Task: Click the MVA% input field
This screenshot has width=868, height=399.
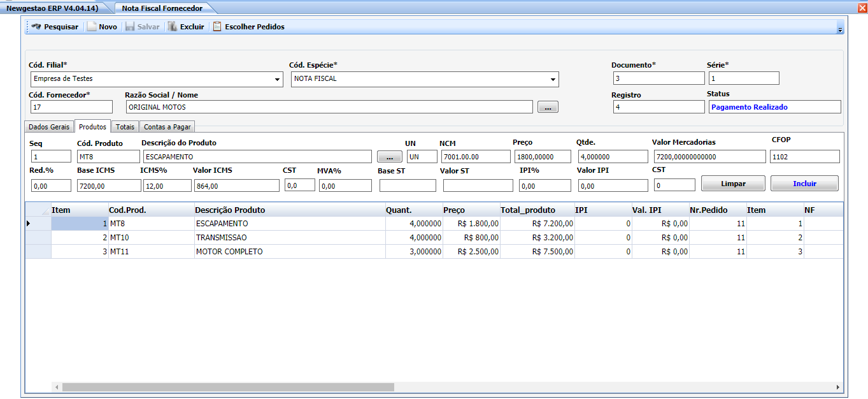Action: point(345,185)
